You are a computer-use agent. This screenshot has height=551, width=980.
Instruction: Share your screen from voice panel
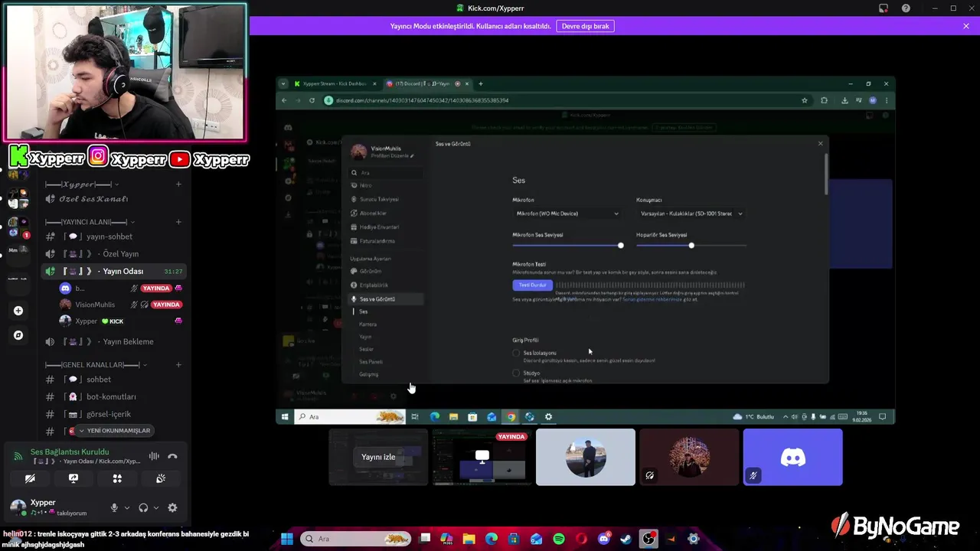(x=73, y=478)
